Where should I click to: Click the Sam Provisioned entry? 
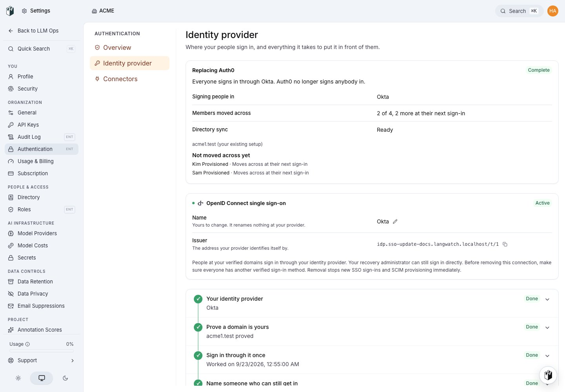pos(250,173)
